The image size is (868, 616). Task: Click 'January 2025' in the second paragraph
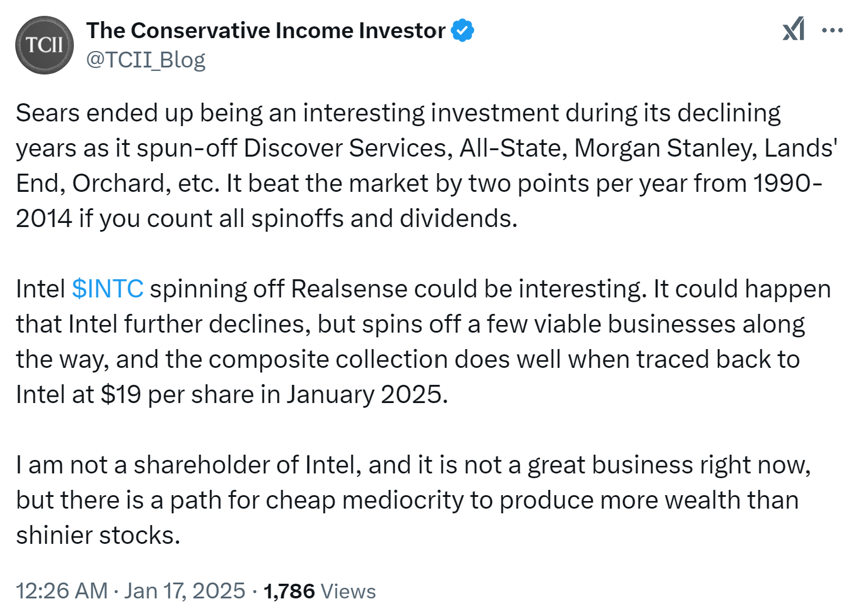pos(367,394)
